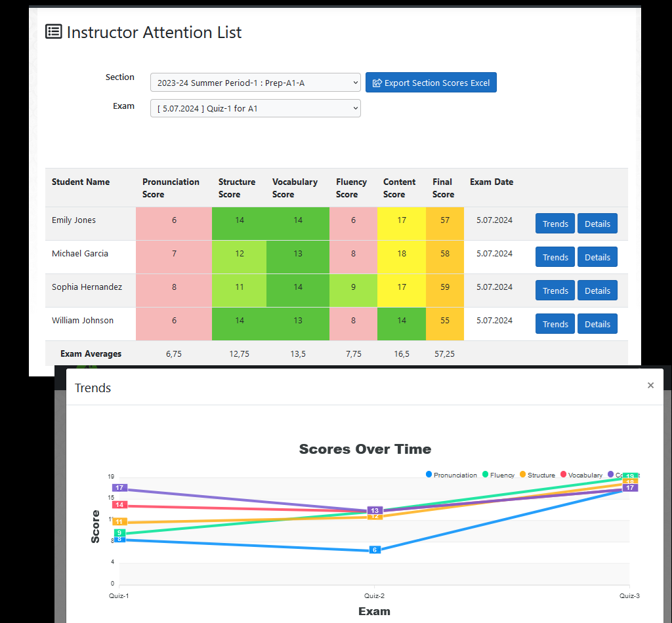This screenshot has width=672, height=623.
Task: Toggle Structure series in chart legend
Action: pos(537,475)
